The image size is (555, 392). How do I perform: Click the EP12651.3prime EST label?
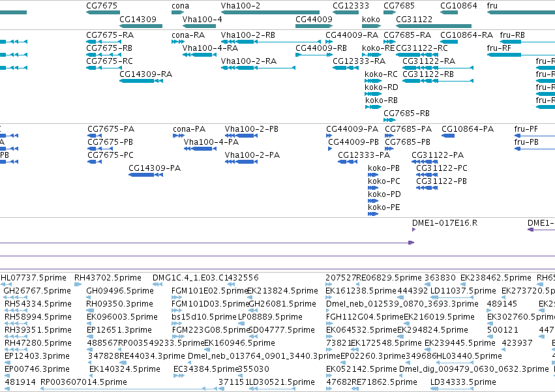click(119, 330)
